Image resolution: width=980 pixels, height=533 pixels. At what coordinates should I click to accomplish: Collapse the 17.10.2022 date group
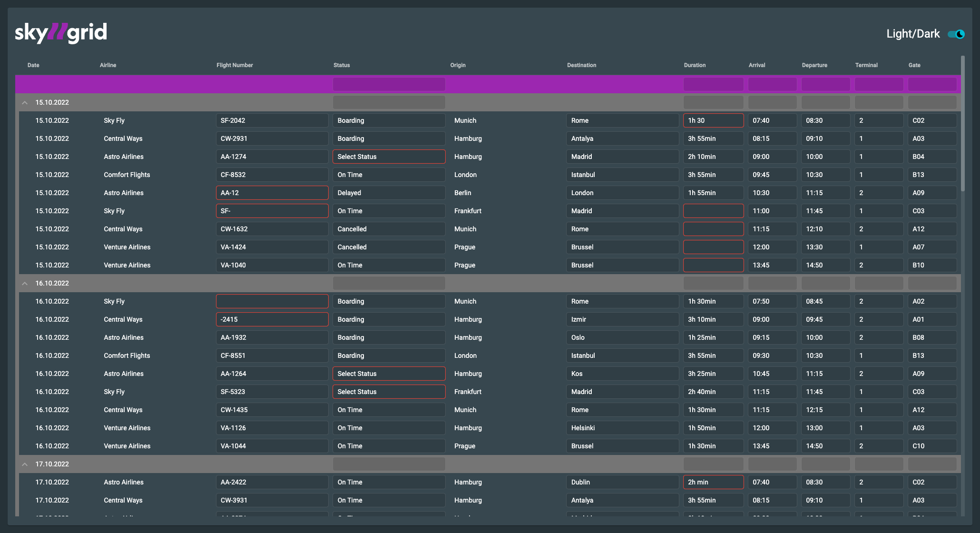[x=25, y=464]
